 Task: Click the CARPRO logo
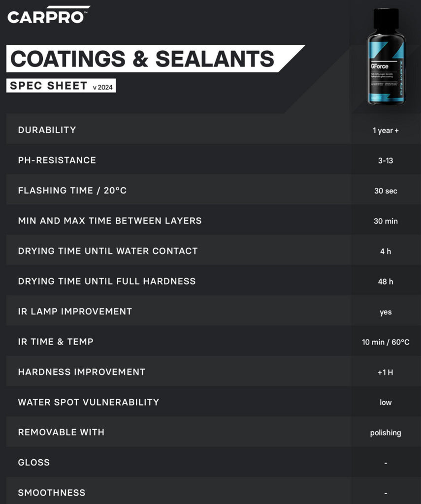click(x=48, y=17)
